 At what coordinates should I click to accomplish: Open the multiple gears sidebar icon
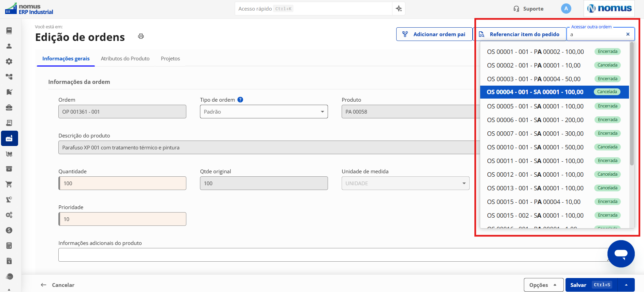click(9, 215)
